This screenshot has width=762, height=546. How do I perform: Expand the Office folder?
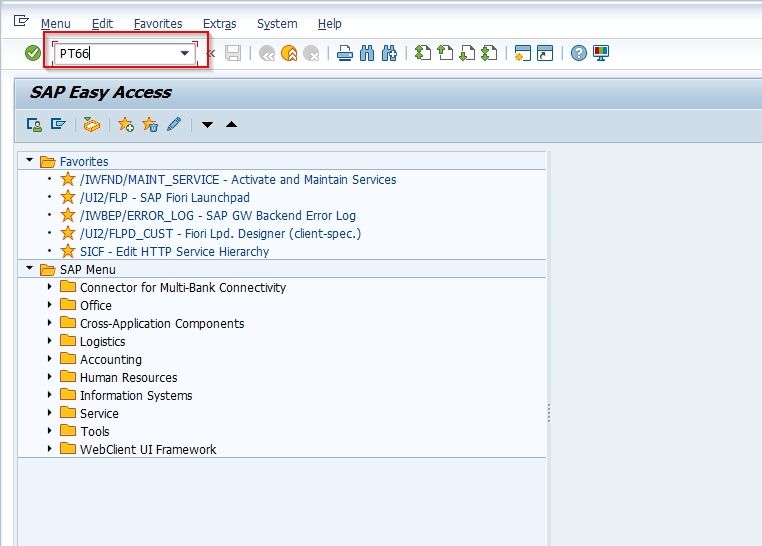50,305
